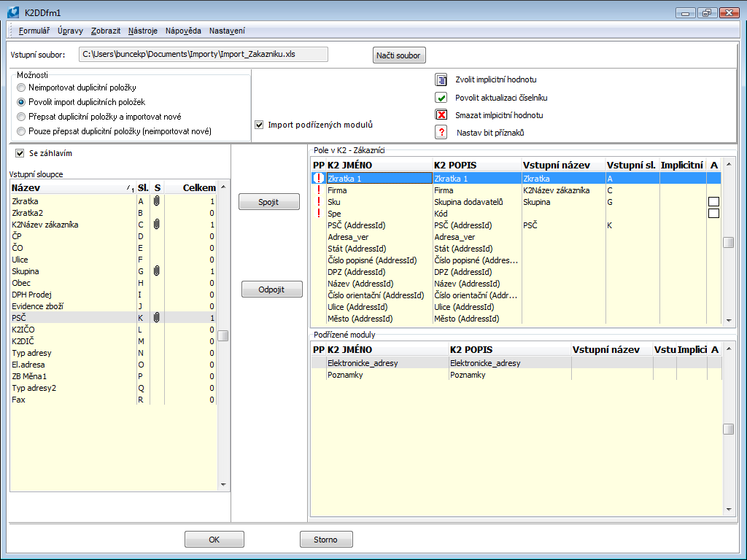Click scrollbar thumb of Vstupní sloupce list
The image size is (747, 560).
tap(223, 335)
